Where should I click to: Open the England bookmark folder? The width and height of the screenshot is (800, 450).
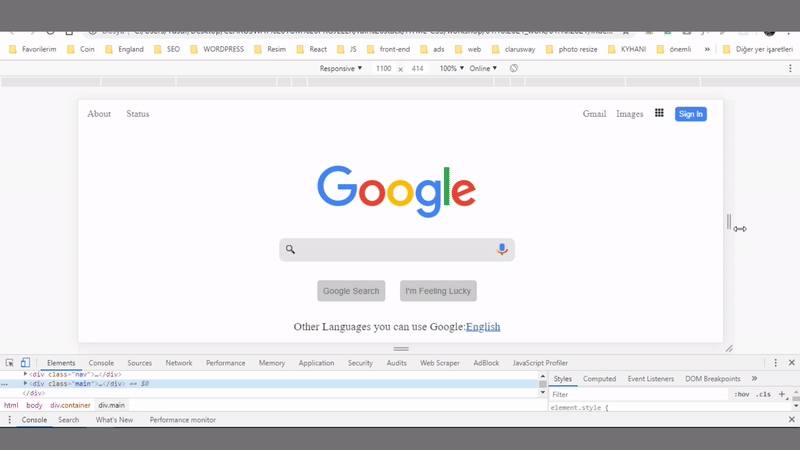pyautogui.click(x=124, y=49)
